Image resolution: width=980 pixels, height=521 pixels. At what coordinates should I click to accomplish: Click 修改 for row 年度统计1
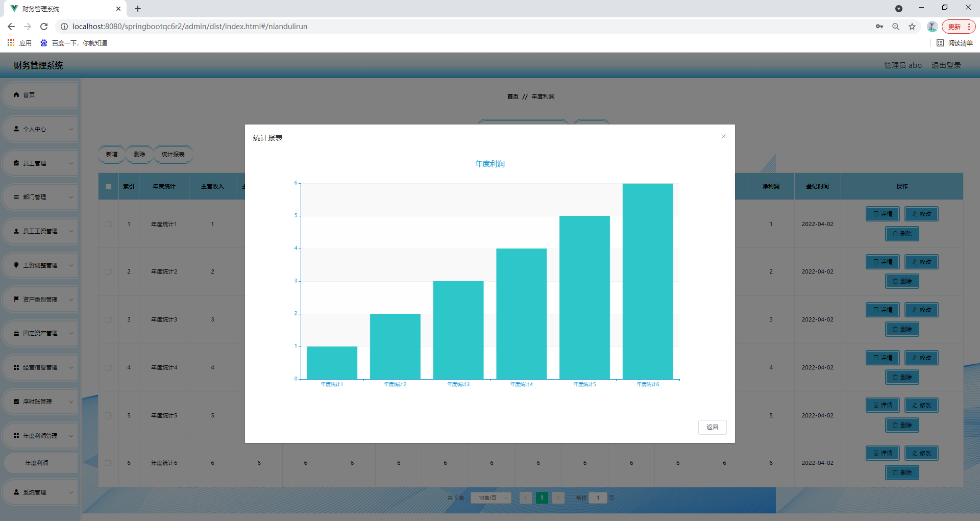[x=921, y=214]
